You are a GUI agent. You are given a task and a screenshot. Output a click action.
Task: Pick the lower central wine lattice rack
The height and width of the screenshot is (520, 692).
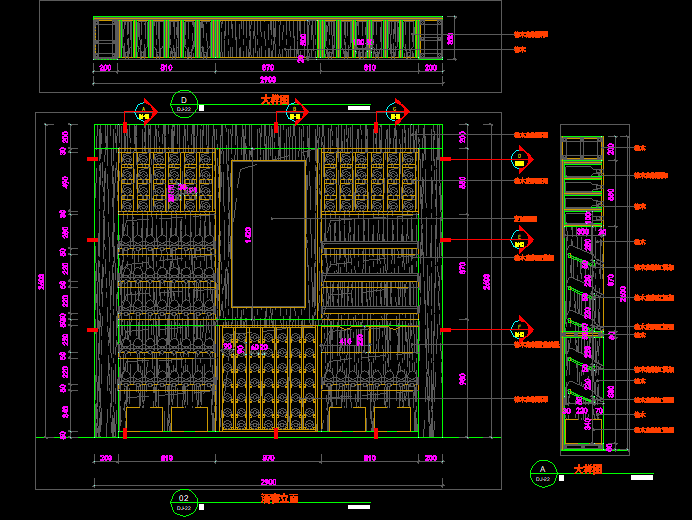(x=268, y=379)
